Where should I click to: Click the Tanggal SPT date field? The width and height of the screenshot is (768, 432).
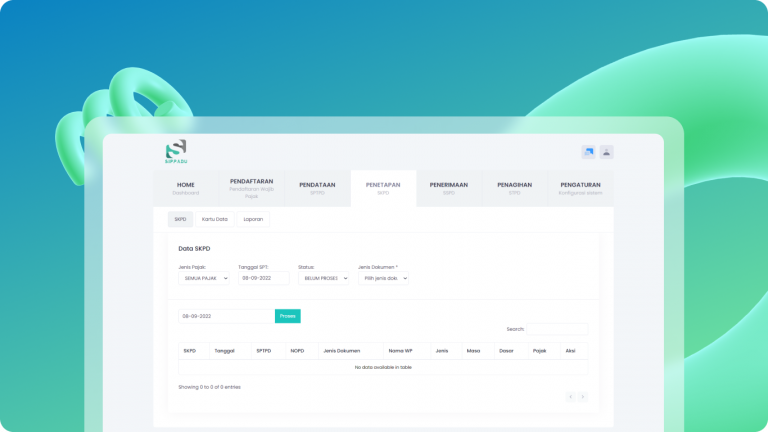pos(263,279)
